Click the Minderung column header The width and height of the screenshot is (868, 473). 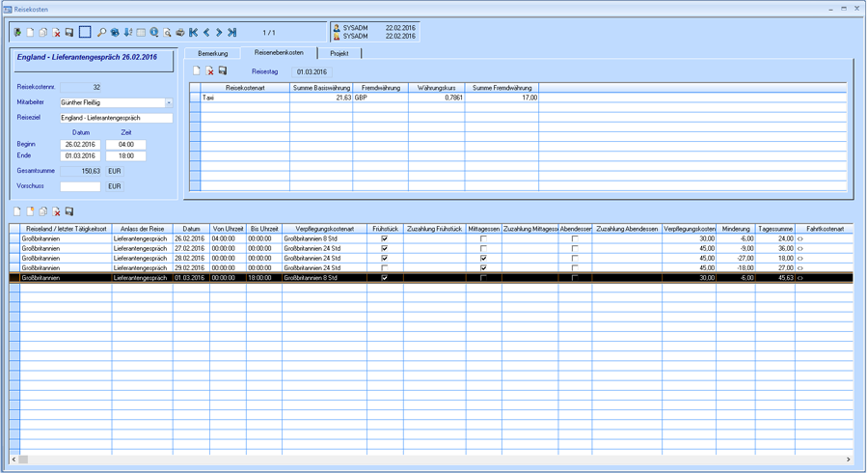[736, 229]
